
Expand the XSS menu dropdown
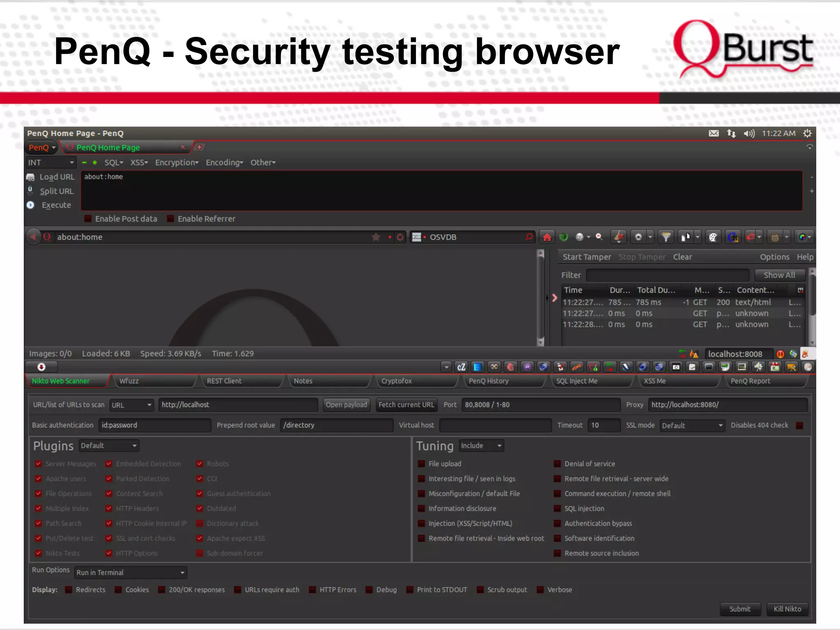(x=139, y=163)
